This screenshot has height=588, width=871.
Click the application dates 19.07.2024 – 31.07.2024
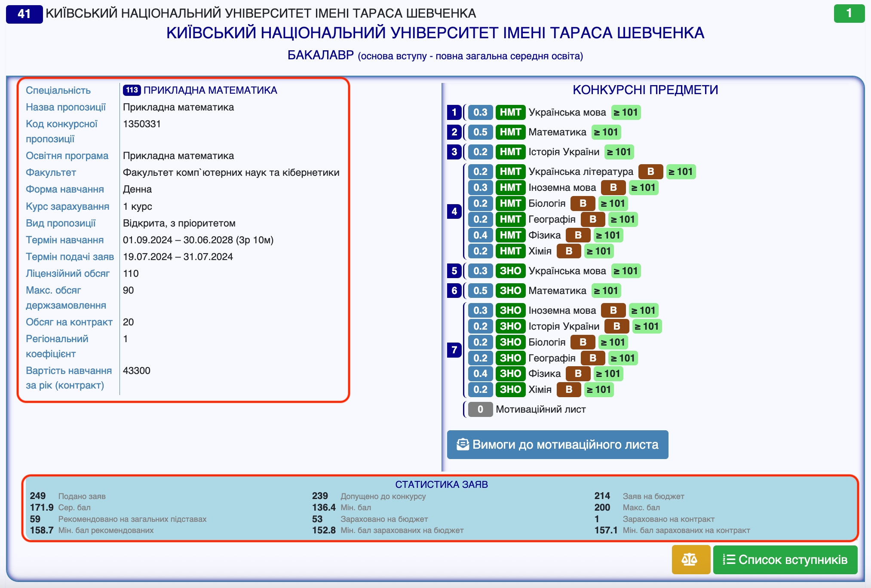(178, 257)
